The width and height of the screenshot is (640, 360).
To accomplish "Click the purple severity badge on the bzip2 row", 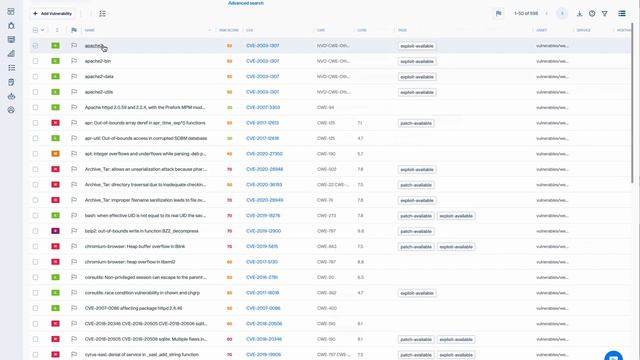I will pos(55,231).
